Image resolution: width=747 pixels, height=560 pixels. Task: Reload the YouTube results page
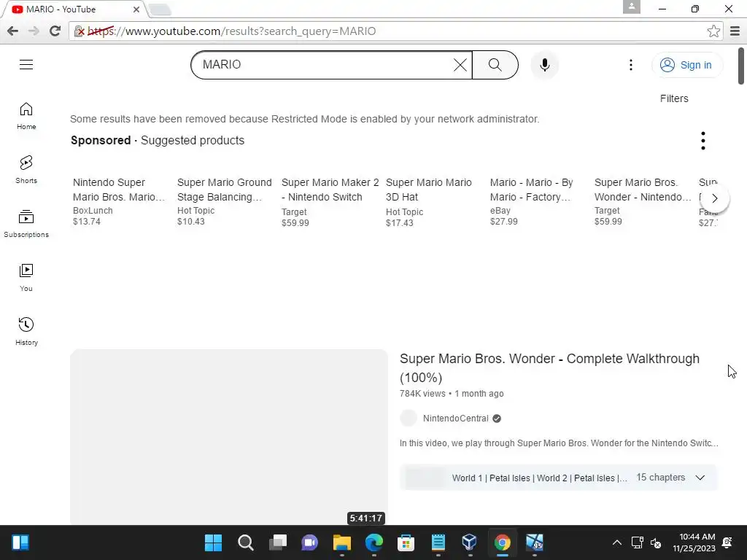pyautogui.click(x=55, y=31)
